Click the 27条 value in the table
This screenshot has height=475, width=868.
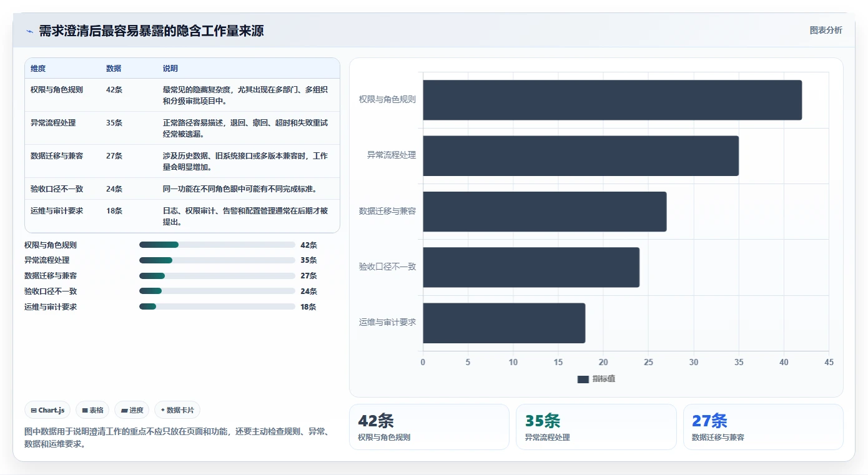pos(114,156)
